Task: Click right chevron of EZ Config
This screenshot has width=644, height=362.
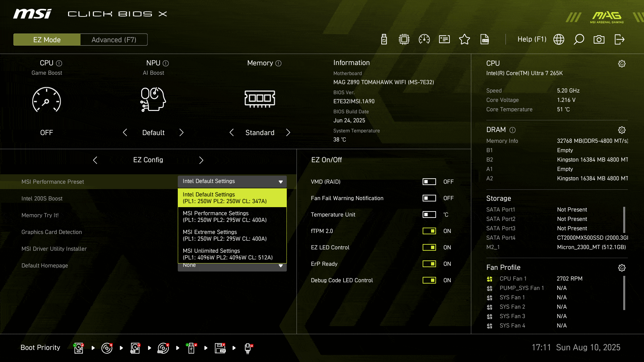Action: pos(201,160)
